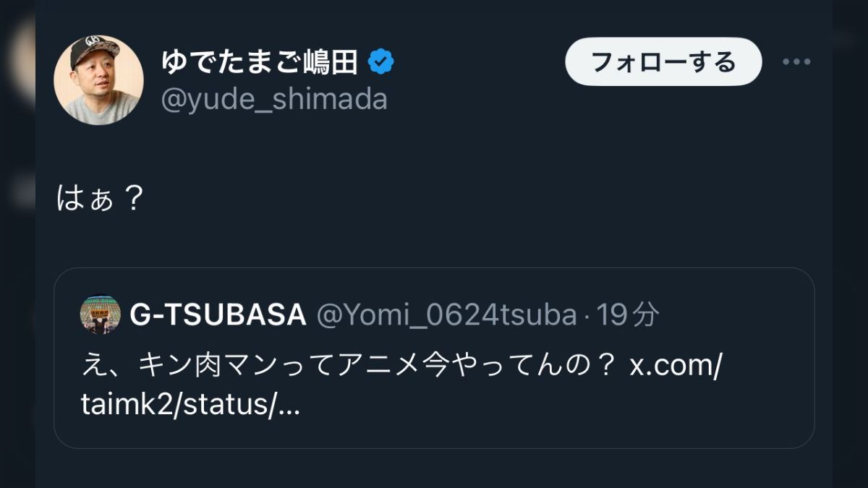
Task: Open the x.com/taimk2/status link
Action: click(675, 366)
